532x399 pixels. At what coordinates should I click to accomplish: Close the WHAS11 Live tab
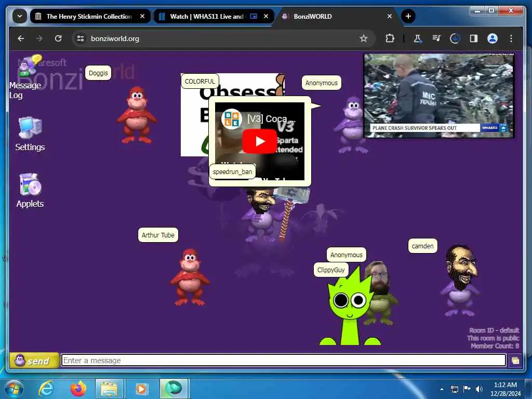coord(266,16)
